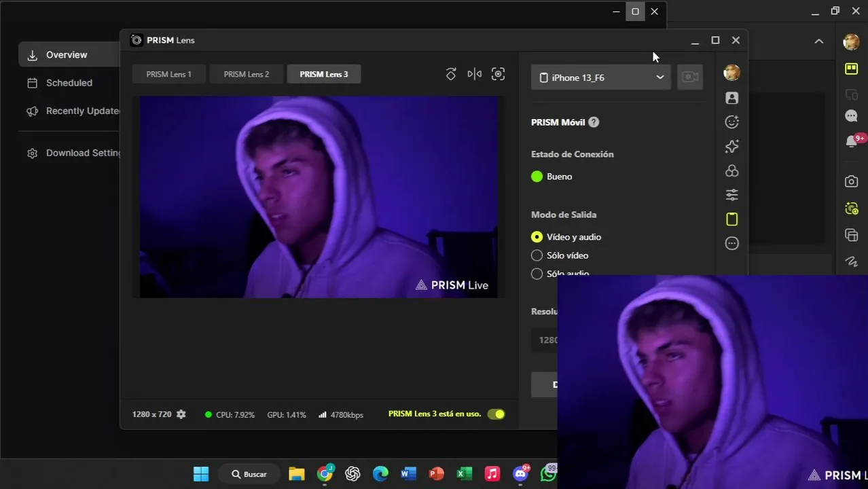Screen dimensions: 868x489
Task: Click the horizontal flip mirror icon
Action: tap(475, 74)
